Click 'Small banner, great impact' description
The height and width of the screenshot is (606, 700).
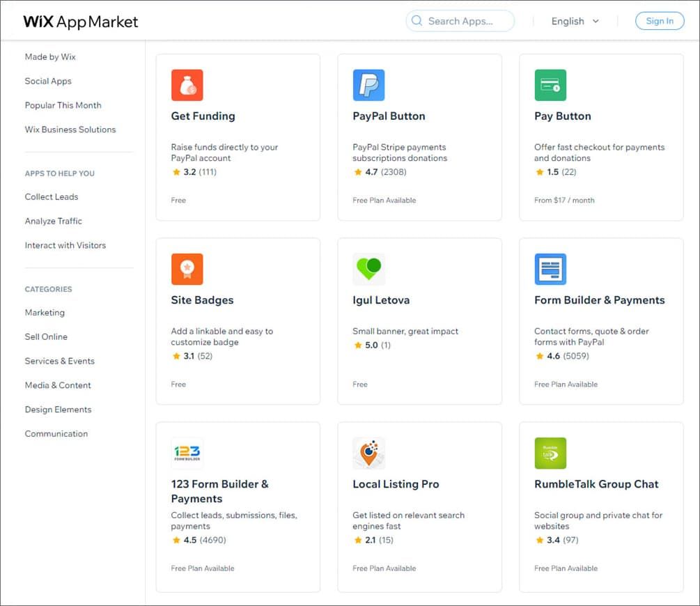405,332
